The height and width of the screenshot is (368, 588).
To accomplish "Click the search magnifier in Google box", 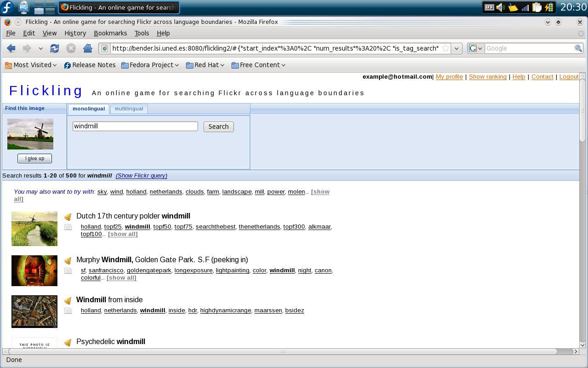I will (x=578, y=48).
